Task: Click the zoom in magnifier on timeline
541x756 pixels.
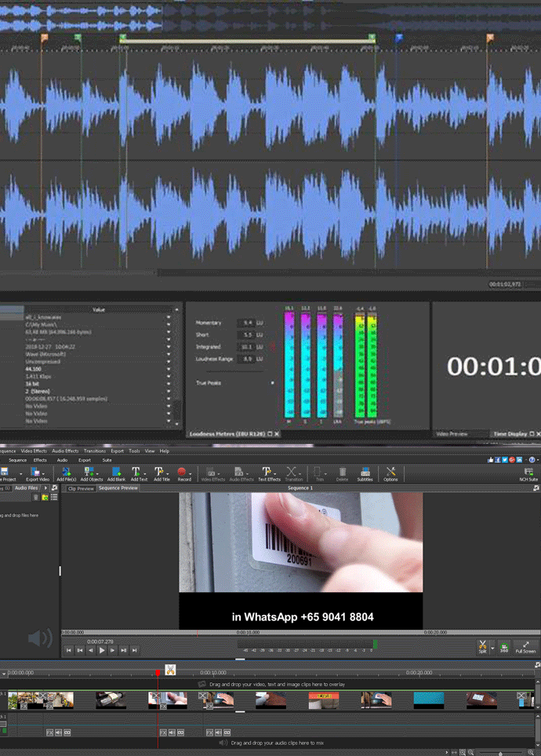Action: click(x=531, y=753)
